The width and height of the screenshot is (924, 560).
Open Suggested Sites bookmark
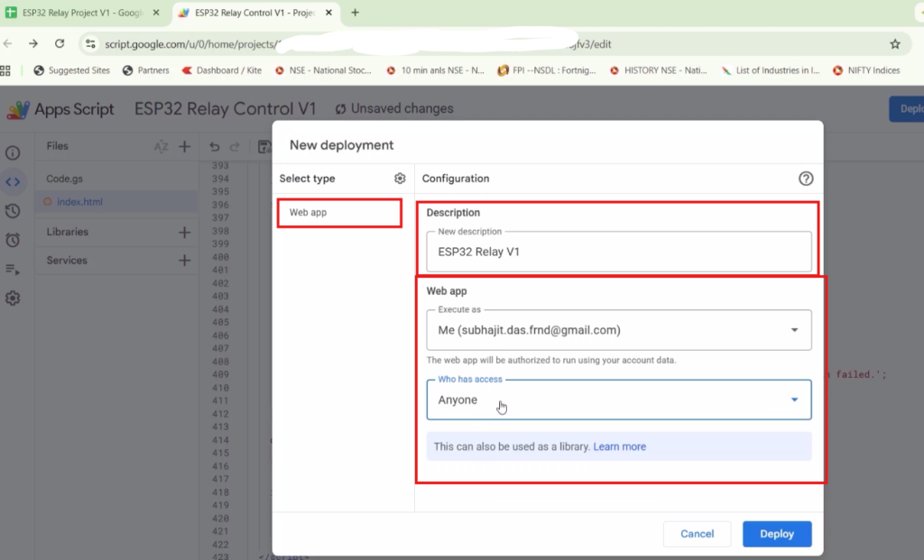(x=72, y=70)
